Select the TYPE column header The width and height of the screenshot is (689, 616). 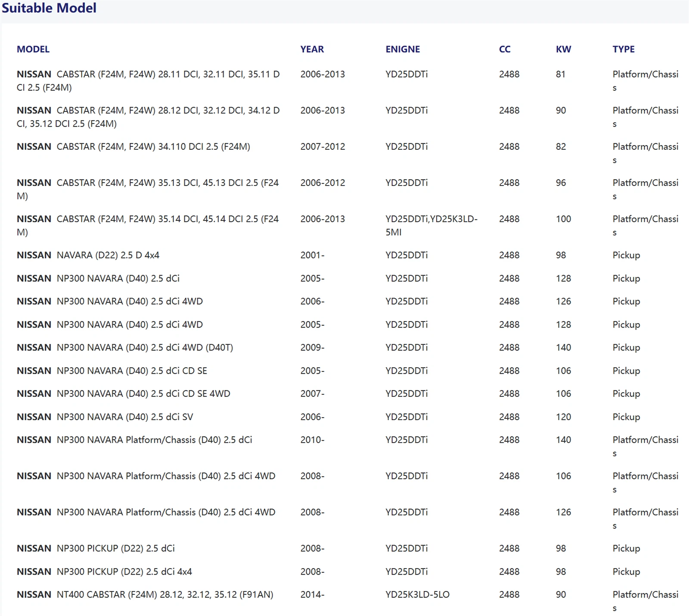coord(624,49)
